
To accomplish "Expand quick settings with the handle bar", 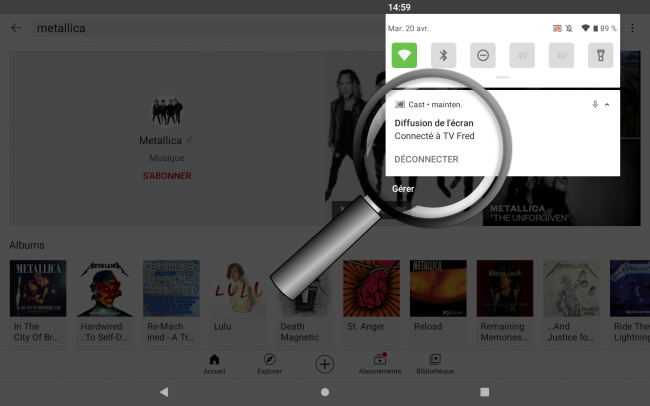I will point(503,77).
